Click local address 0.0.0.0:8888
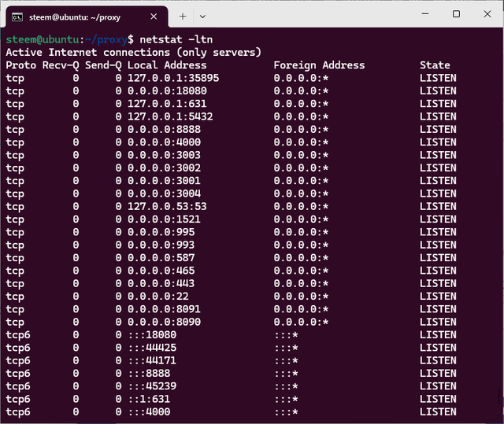This screenshot has height=424, width=504. pyautogui.click(x=165, y=129)
